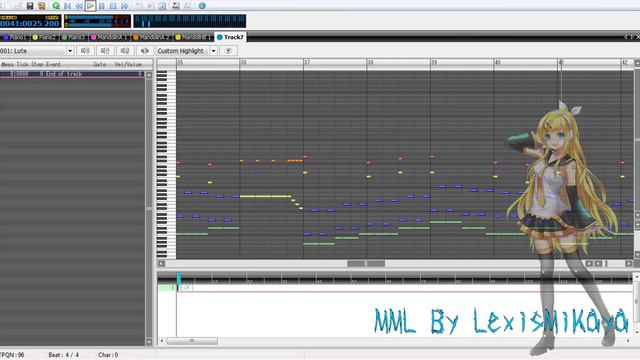
Task: Click the Vel/Value column header
Action: (128, 64)
